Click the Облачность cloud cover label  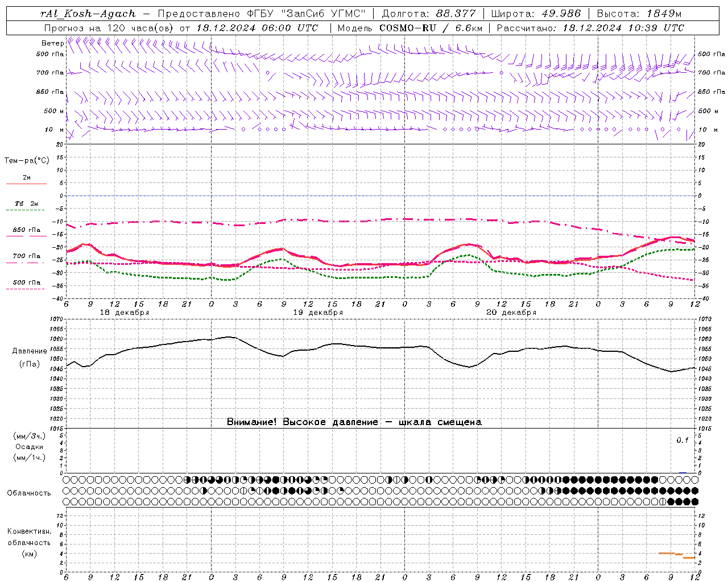click(29, 493)
